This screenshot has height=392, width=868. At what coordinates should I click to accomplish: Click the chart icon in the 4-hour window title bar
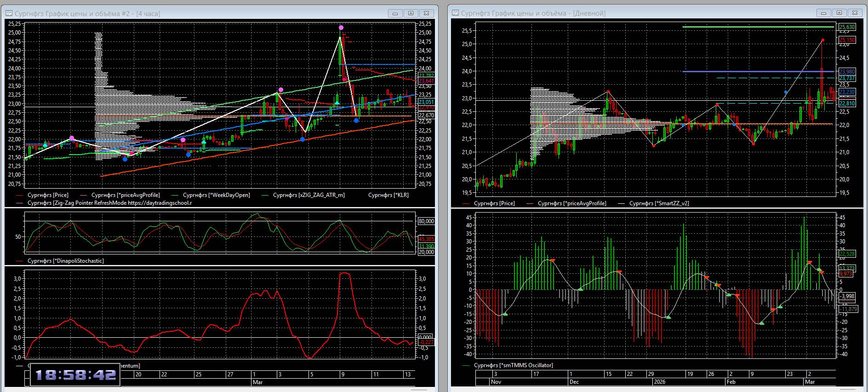click(9, 13)
